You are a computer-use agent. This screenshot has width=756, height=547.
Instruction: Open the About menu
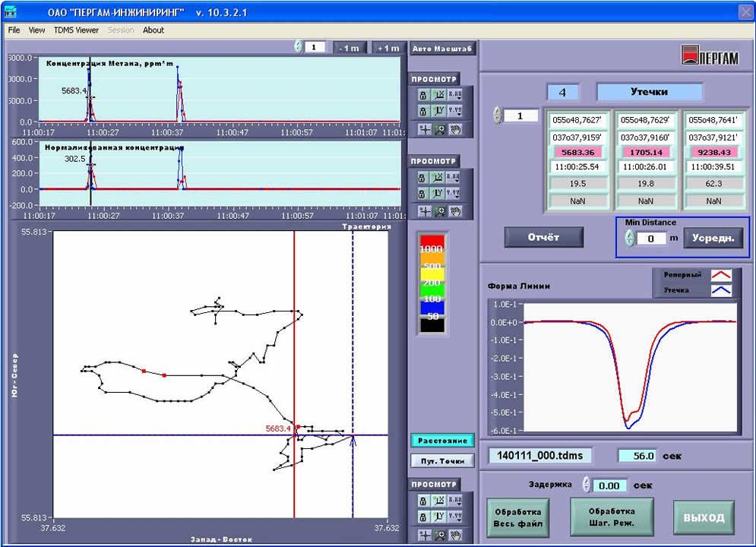pyautogui.click(x=153, y=30)
